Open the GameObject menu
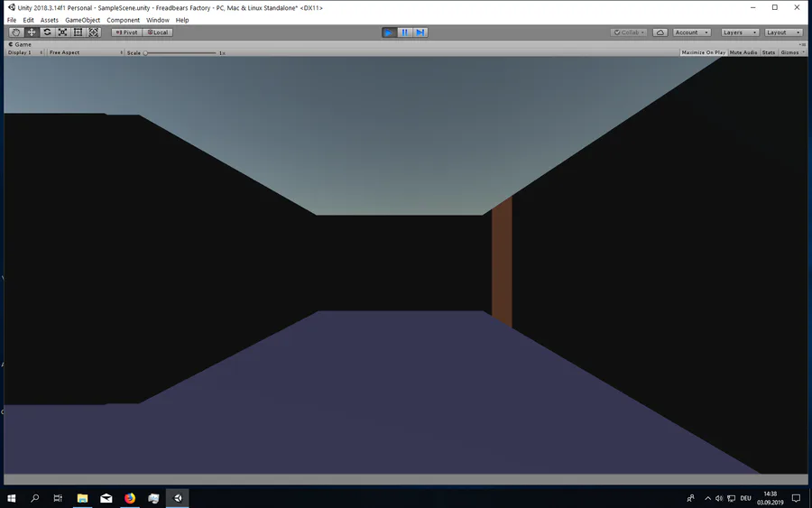Screen dimensions: 812x508 coord(82,20)
